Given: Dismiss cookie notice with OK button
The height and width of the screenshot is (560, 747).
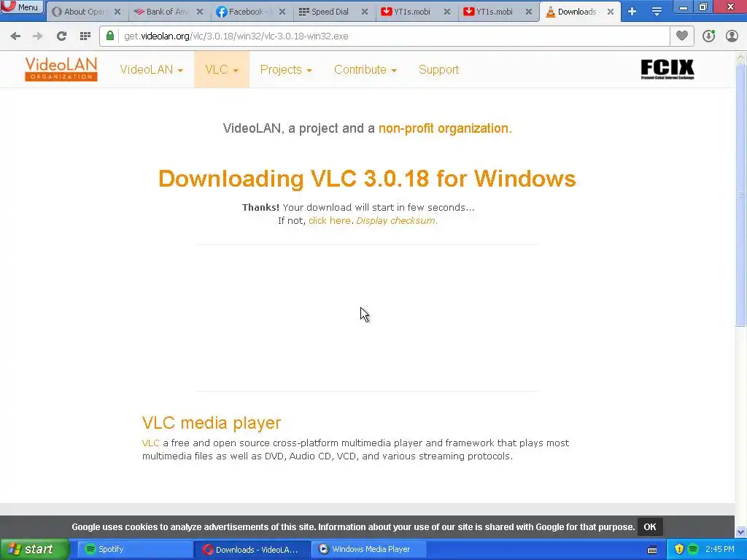Looking at the screenshot, I should [650, 527].
